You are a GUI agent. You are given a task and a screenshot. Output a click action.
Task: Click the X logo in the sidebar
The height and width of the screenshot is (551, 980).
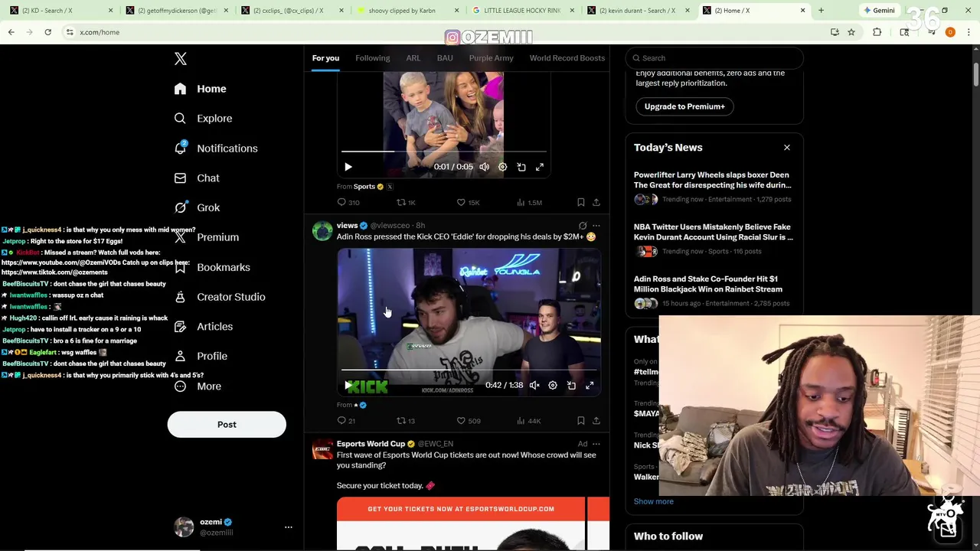click(x=181, y=59)
